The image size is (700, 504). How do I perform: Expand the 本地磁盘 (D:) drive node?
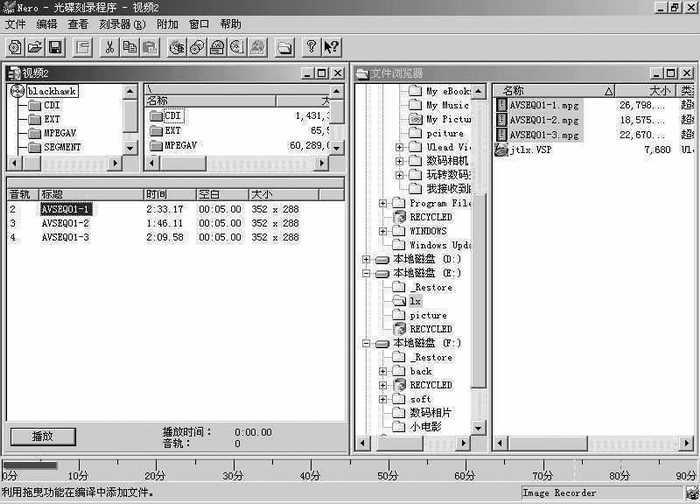(x=366, y=259)
